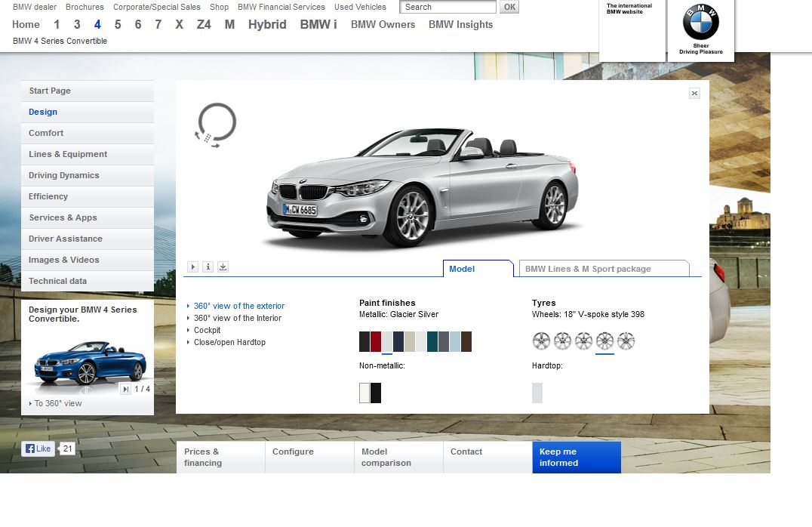The image size is (812, 527).
Task: Pick the black non-metallic paint swatch
Action: 376,393
